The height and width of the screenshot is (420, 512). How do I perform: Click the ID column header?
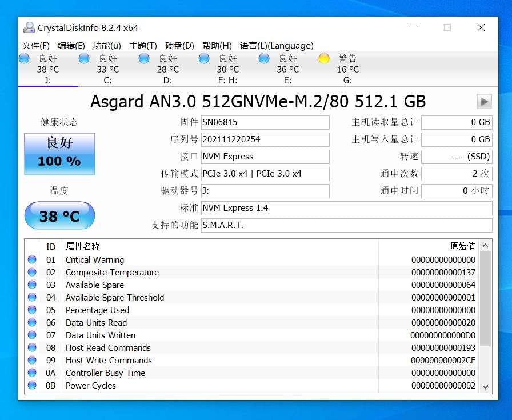pyautogui.click(x=51, y=247)
